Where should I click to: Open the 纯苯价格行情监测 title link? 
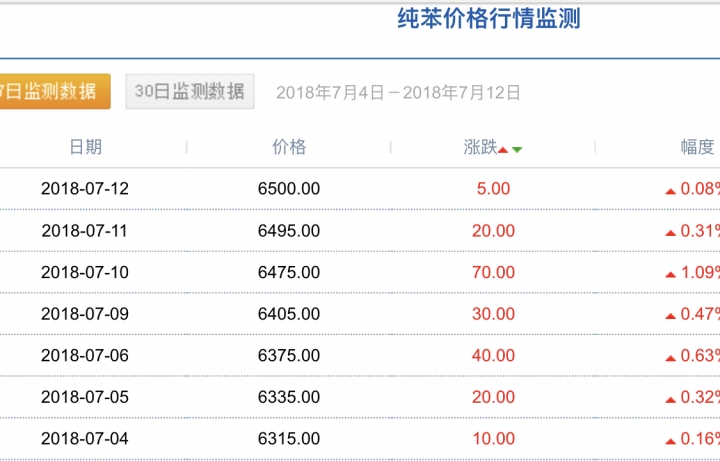pos(489,19)
